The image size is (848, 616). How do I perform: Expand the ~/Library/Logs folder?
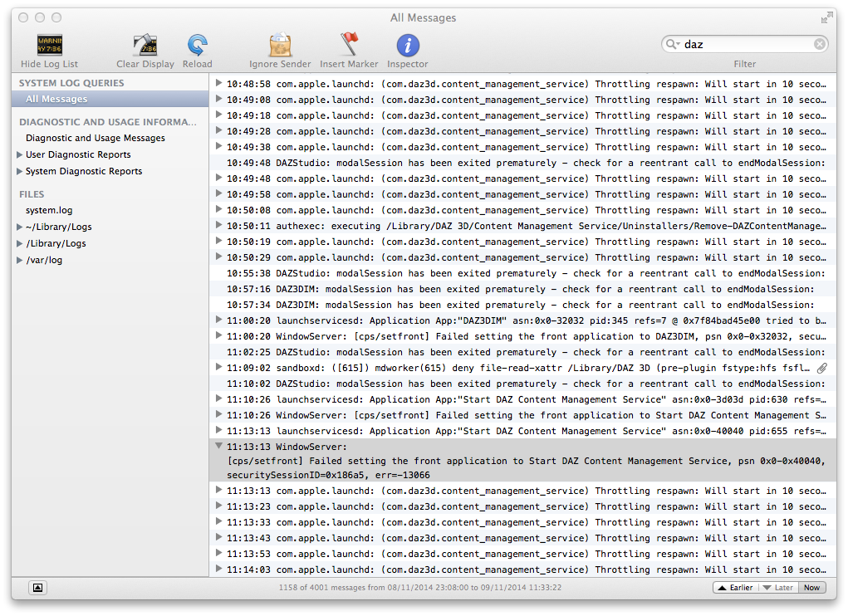point(19,227)
